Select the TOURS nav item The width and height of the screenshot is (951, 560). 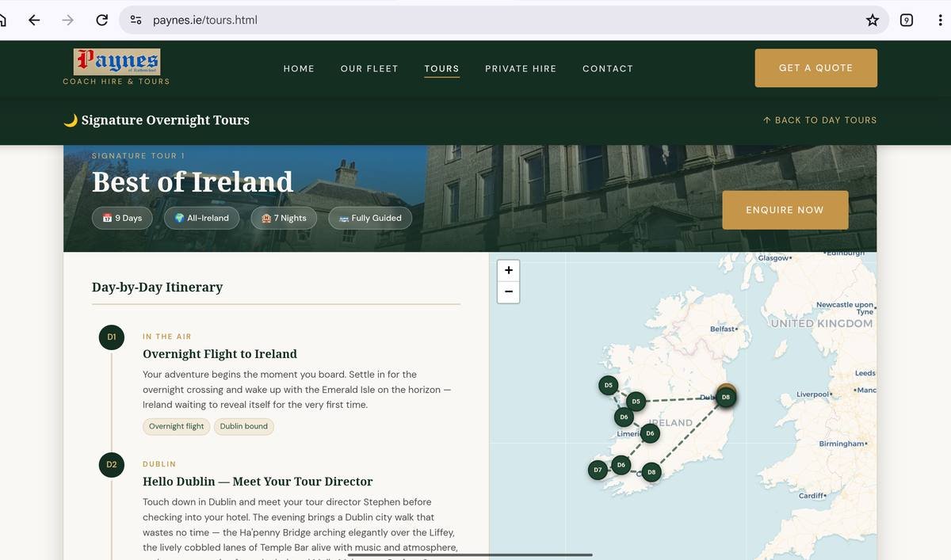(x=441, y=69)
